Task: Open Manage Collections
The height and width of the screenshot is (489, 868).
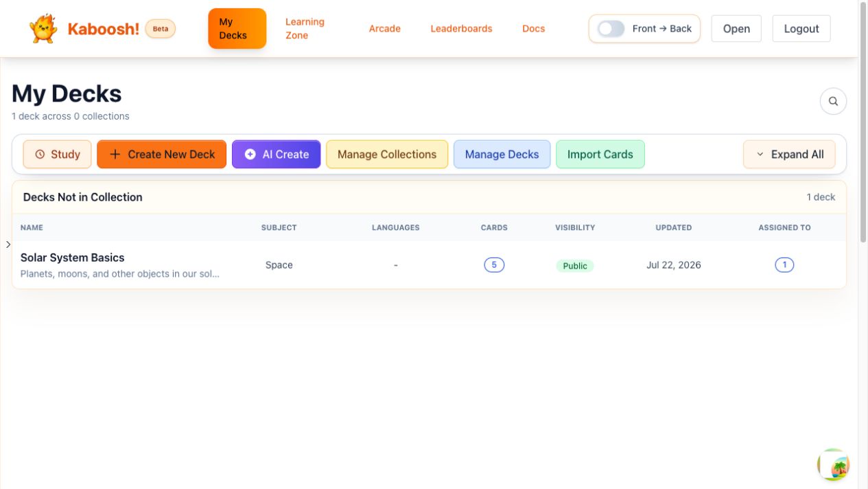Action: (x=387, y=155)
